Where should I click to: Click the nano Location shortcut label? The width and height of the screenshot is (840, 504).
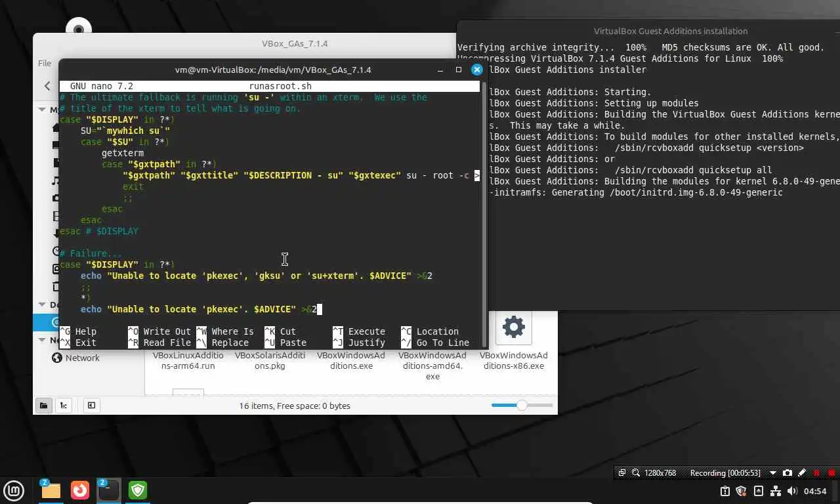(438, 331)
